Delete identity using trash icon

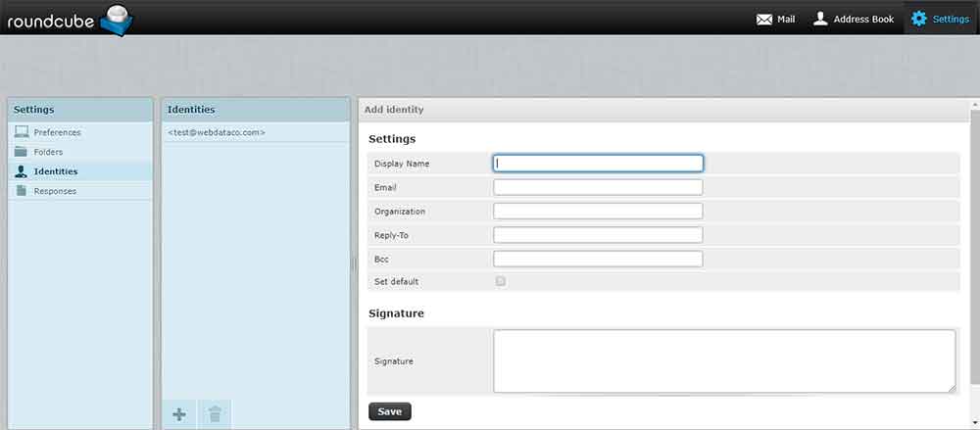(x=215, y=414)
